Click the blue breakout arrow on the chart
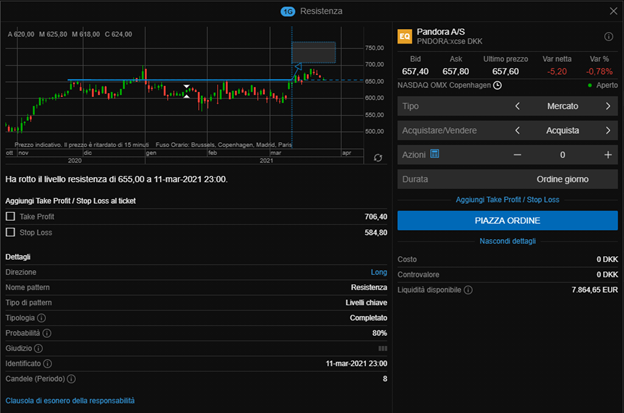The height and width of the screenshot is (413, 624). point(297,68)
